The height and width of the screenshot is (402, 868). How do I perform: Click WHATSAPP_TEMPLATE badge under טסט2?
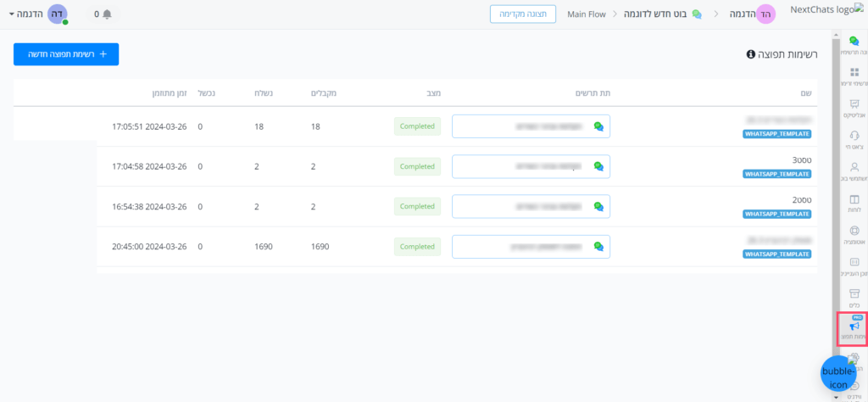pyautogui.click(x=776, y=214)
